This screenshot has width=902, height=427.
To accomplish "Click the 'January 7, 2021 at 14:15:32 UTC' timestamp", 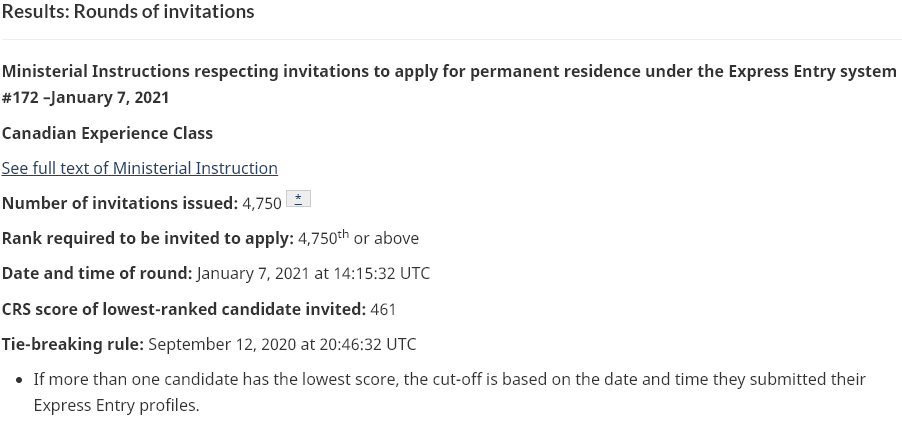I will point(313,273).
